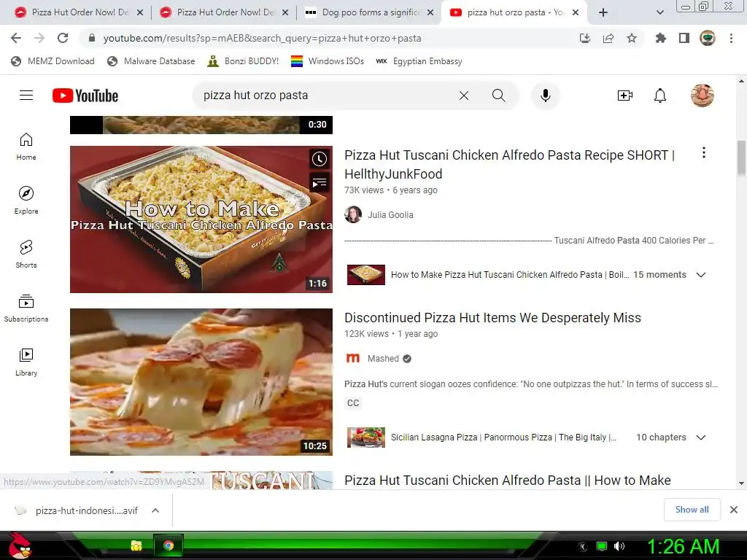Open Subscriptions in the sidebar
Viewport: 747px width, 560px height.
click(x=26, y=308)
